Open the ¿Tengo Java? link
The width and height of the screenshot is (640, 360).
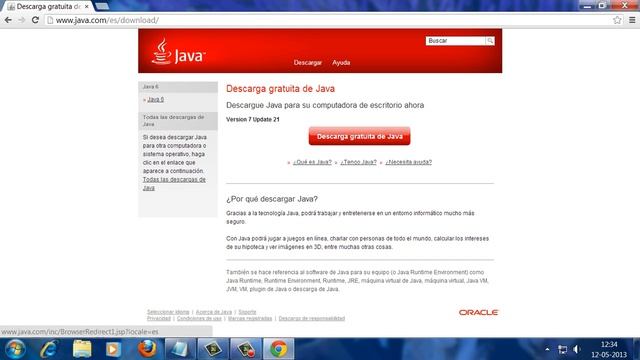click(358, 162)
